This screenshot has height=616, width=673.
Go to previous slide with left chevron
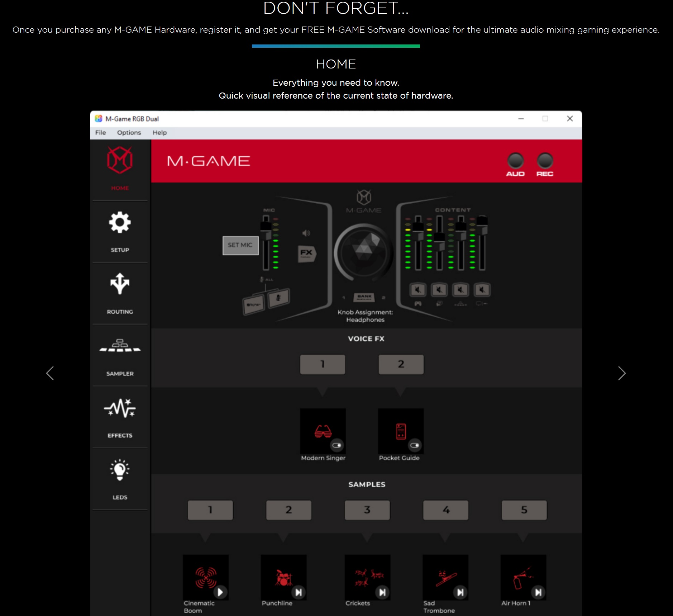50,373
